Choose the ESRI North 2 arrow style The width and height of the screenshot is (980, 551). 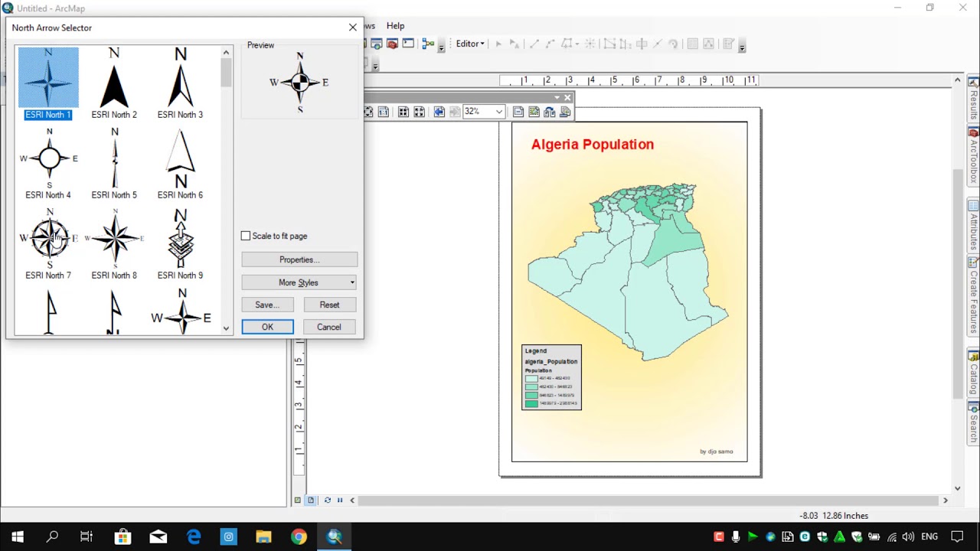click(114, 83)
